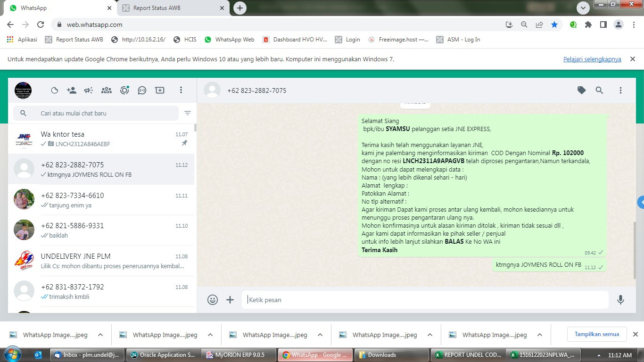Image resolution: width=644 pixels, height=362 pixels.
Task: Toggle the browser side panel
Action: [603, 25]
